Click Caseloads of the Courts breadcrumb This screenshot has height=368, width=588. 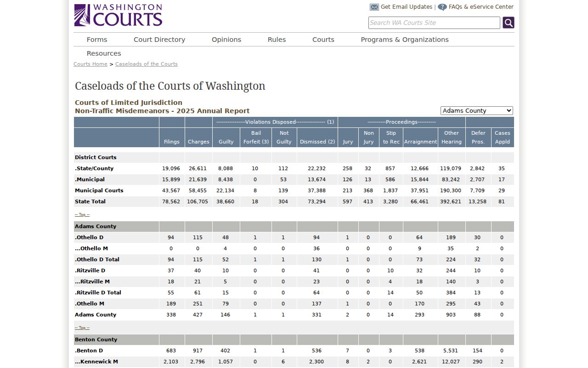pos(147,64)
